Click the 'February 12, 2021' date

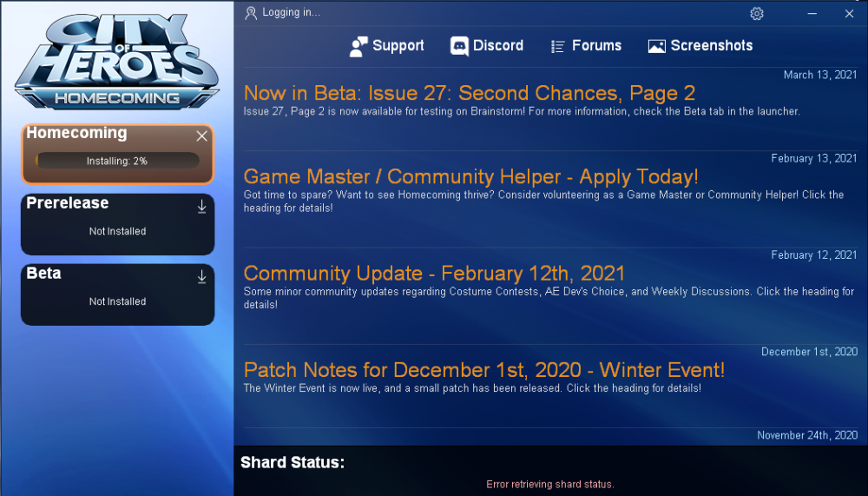coord(814,255)
